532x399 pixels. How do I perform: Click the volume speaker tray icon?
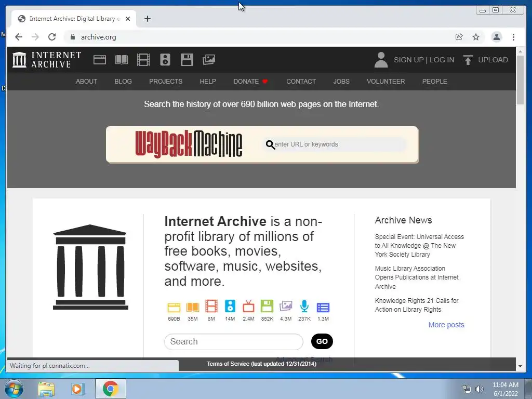point(480,389)
